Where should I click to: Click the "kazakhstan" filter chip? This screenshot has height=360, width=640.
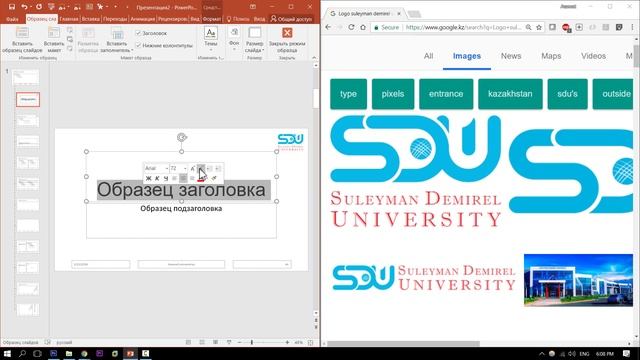click(x=510, y=94)
